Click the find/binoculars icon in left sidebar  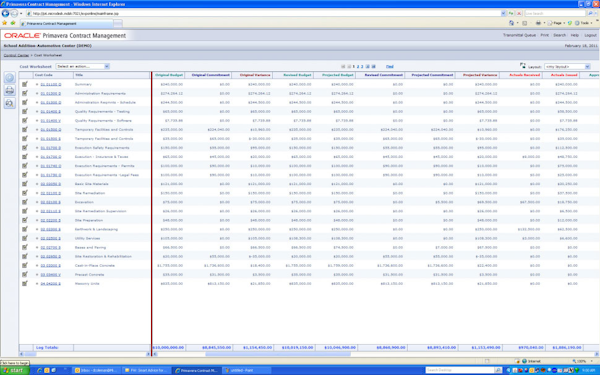click(10, 103)
